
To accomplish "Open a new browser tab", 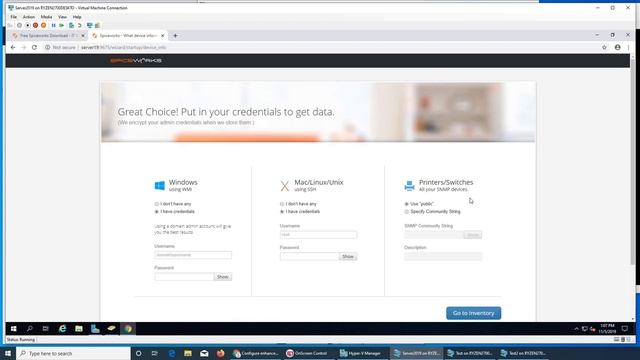I will click(176, 36).
